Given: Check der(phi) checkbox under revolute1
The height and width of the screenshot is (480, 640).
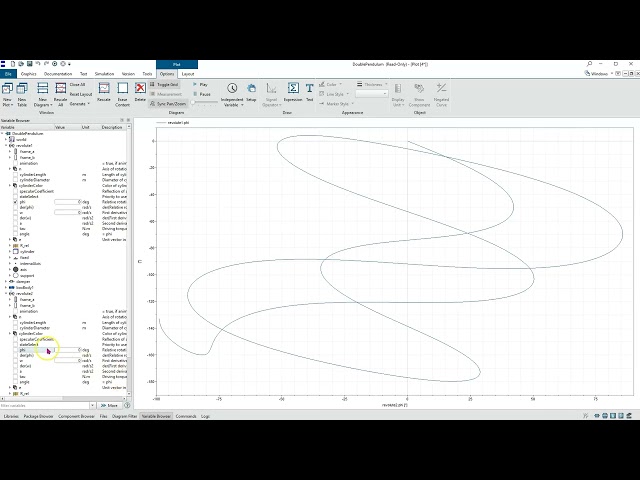Looking at the screenshot, I should pyautogui.click(x=16, y=207).
